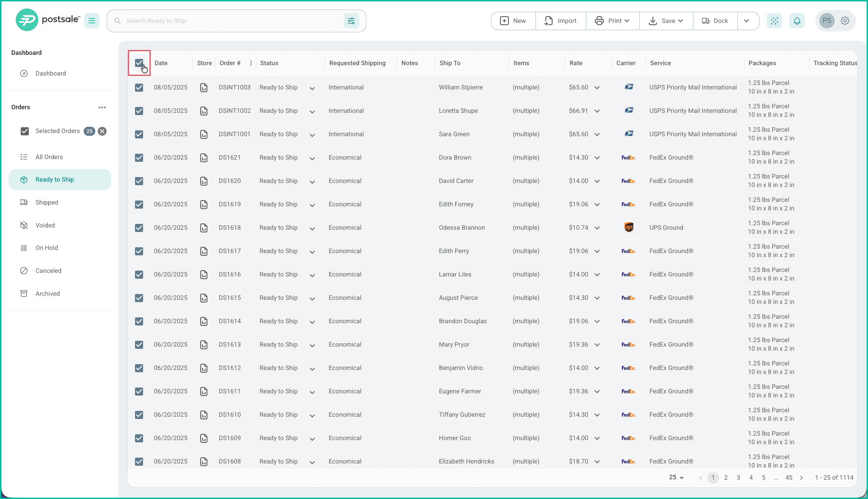
Task: Click the store icon for order DS1621
Action: tap(204, 157)
